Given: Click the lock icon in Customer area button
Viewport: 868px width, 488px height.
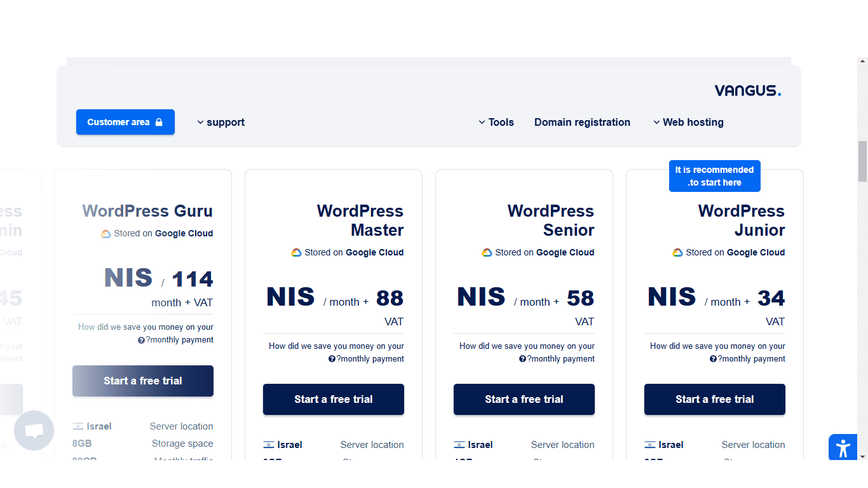Looking at the screenshot, I should (159, 122).
